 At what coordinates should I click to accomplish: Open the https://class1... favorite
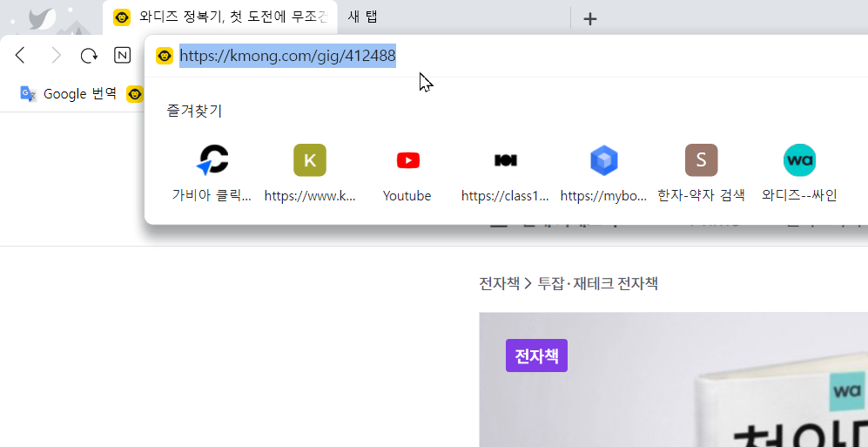(x=505, y=174)
